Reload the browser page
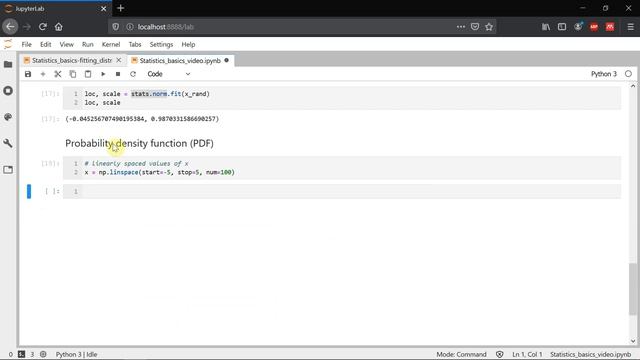The width and height of the screenshot is (640, 360). 42,27
